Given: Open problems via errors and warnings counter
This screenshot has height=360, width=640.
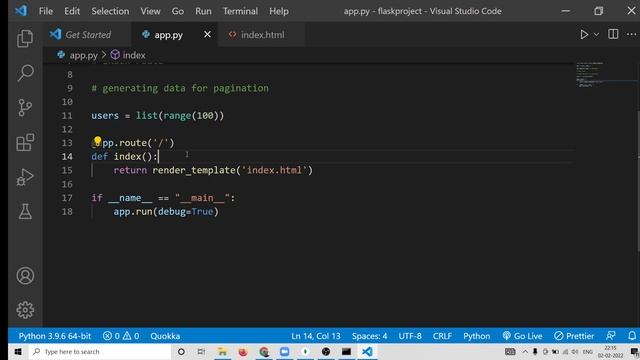Looking at the screenshot, I should tap(121, 336).
